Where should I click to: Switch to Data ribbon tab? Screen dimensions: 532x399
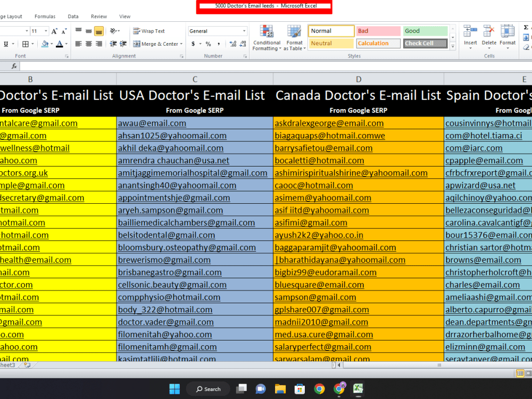point(73,16)
